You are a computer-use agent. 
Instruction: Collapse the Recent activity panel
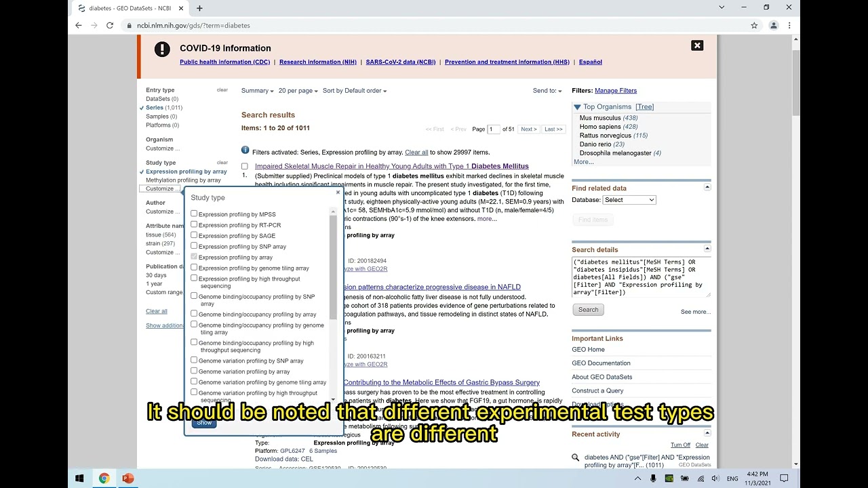(707, 432)
